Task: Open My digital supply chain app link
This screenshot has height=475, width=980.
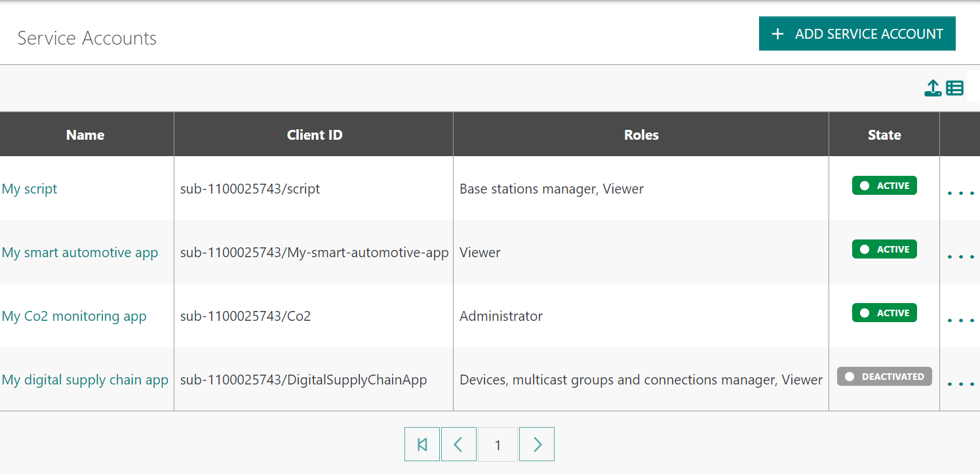Action: pyautogui.click(x=85, y=380)
